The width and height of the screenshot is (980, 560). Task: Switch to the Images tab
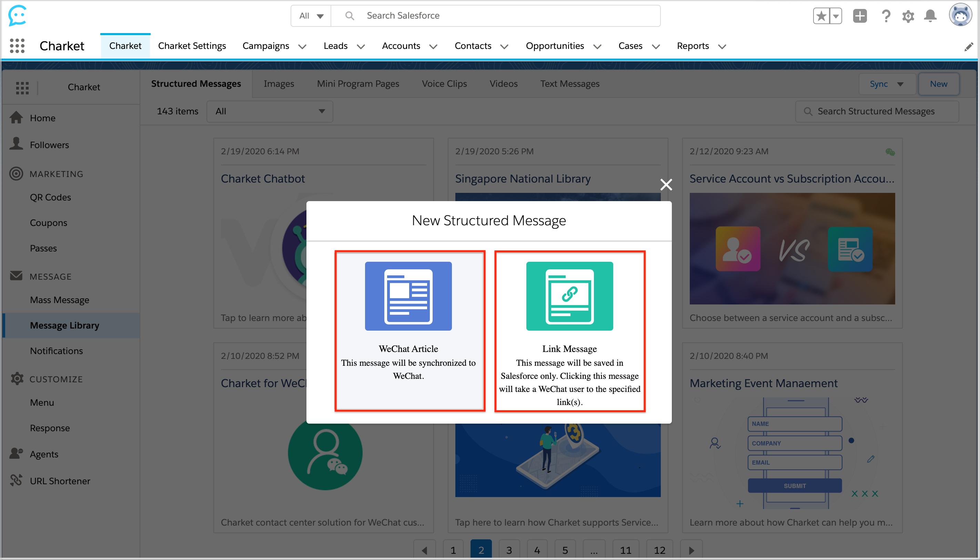tap(279, 83)
